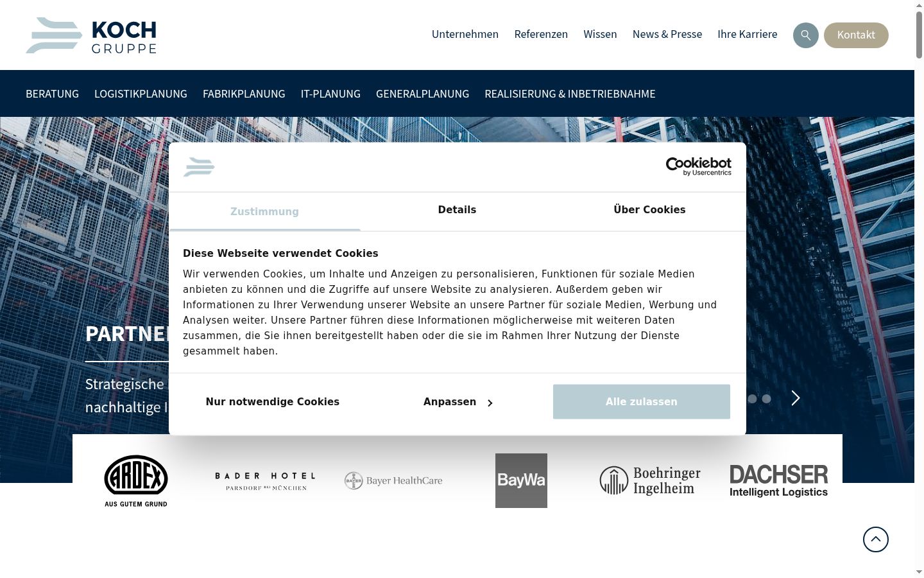
Task: Click the page vertical scrollbar thumb
Action: [x=919, y=35]
